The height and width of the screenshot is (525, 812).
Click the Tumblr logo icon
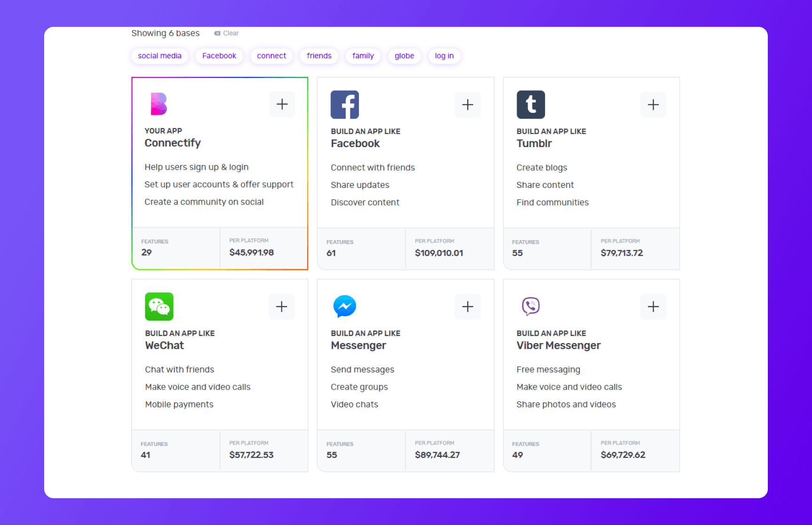[x=531, y=105]
